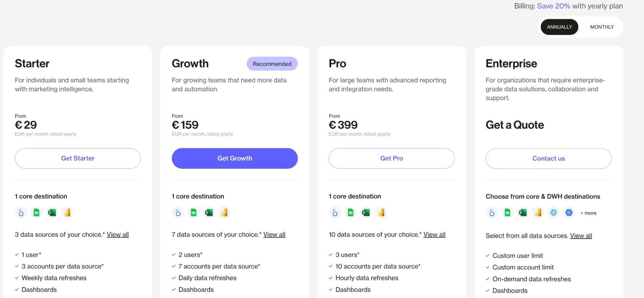This screenshot has height=298, width=644.
Task: Click the Get Starter button
Action: coord(78,158)
